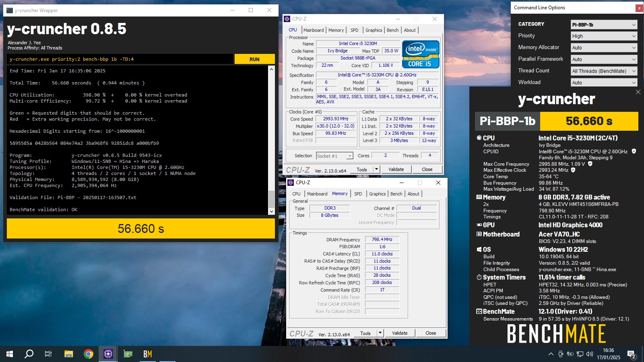Click Core Speed value 2993.93 MHz

pyautogui.click(x=336, y=119)
